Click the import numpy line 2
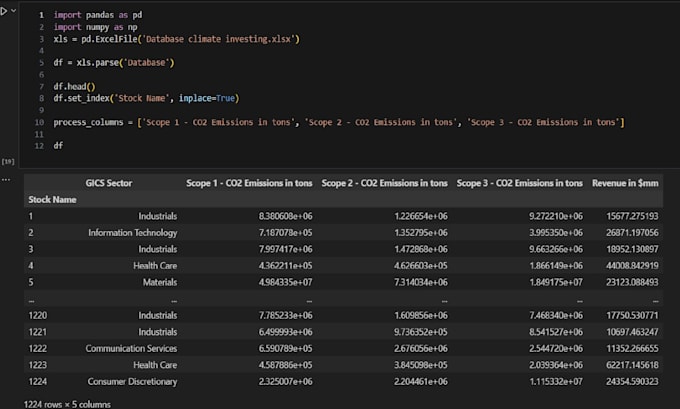The height and width of the screenshot is (409, 680). [95, 27]
